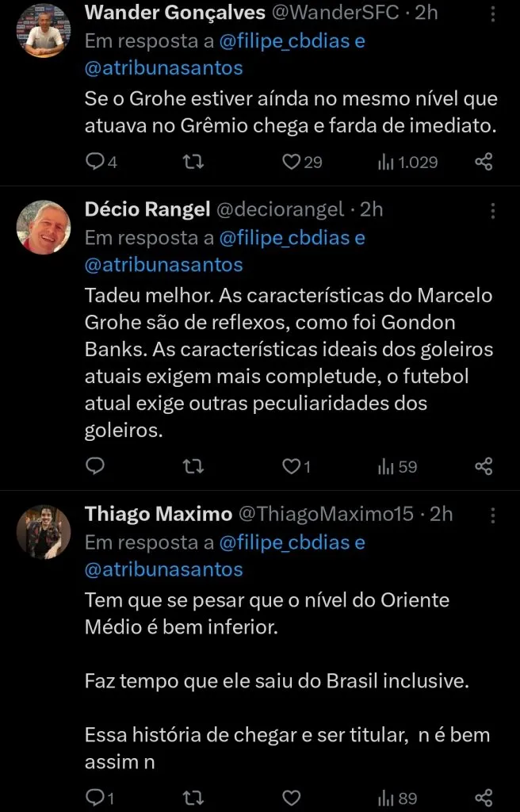Retweet Décio Rangel's reply
The image size is (520, 812).
[193, 467]
